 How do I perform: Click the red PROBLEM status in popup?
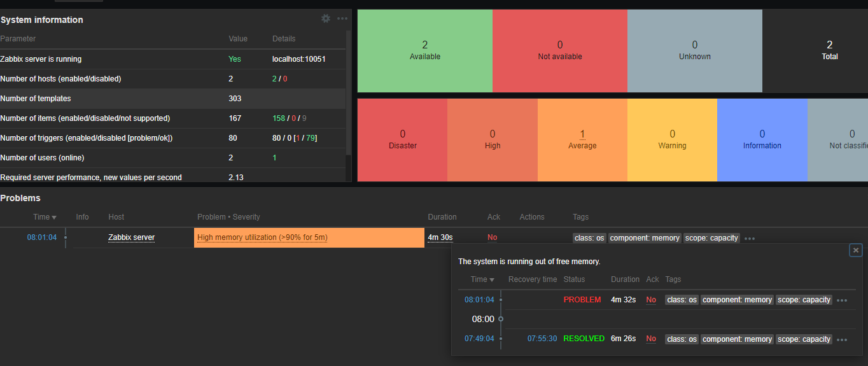582,300
